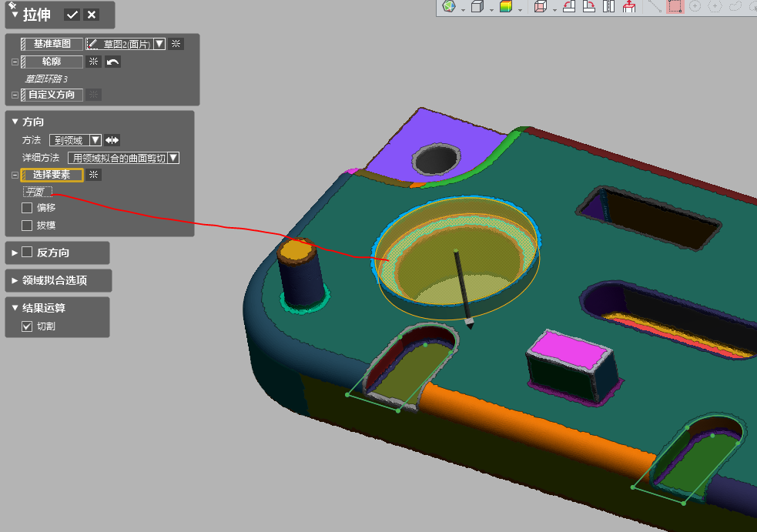Screen dimensions: 757x532
Task: Expand the 反方向 section triangle
Action: pos(15,253)
